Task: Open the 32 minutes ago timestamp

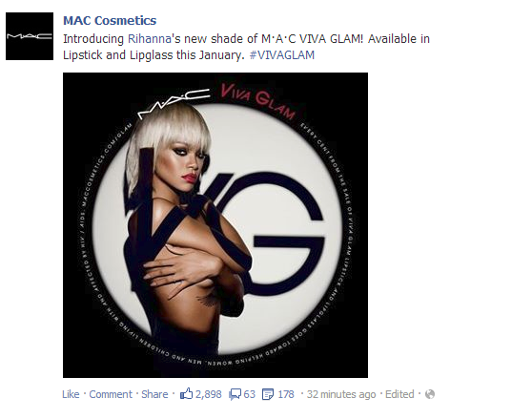Action: (x=341, y=394)
